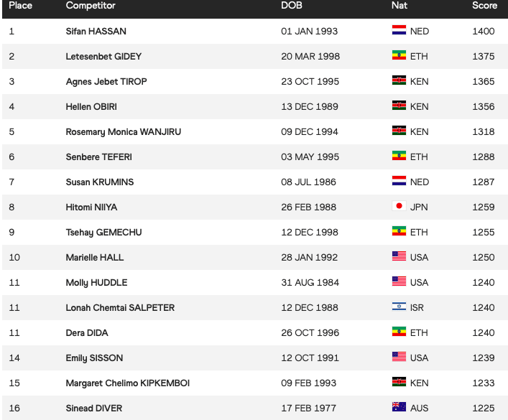Click the Japan flag for Hitomi NIIYA
The image size is (508, 420).
[399, 207]
